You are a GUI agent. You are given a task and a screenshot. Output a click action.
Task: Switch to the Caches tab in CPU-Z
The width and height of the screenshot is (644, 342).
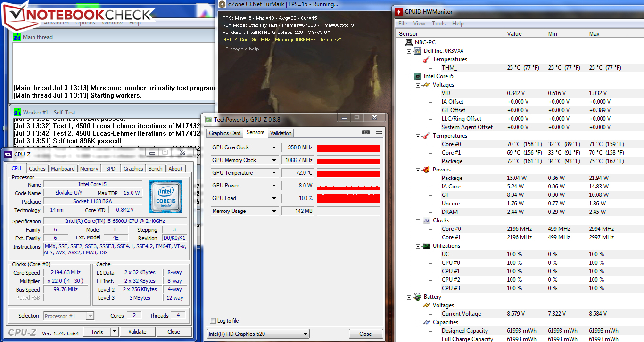[x=37, y=169]
